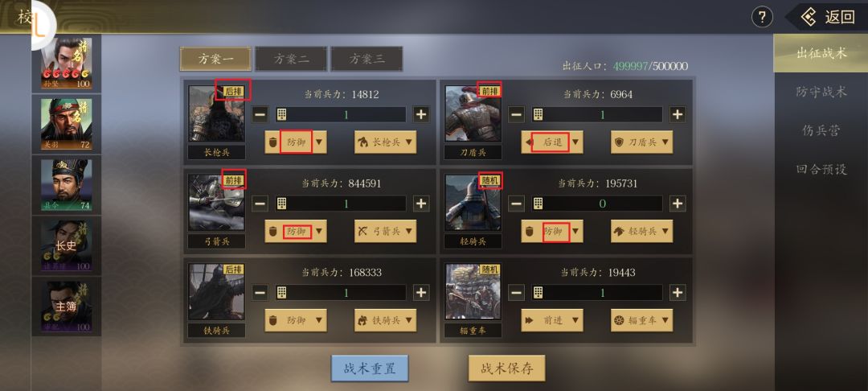The image size is (868, 391).
Task: Click the 返回 back arrow icon
Action: coord(809,17)
